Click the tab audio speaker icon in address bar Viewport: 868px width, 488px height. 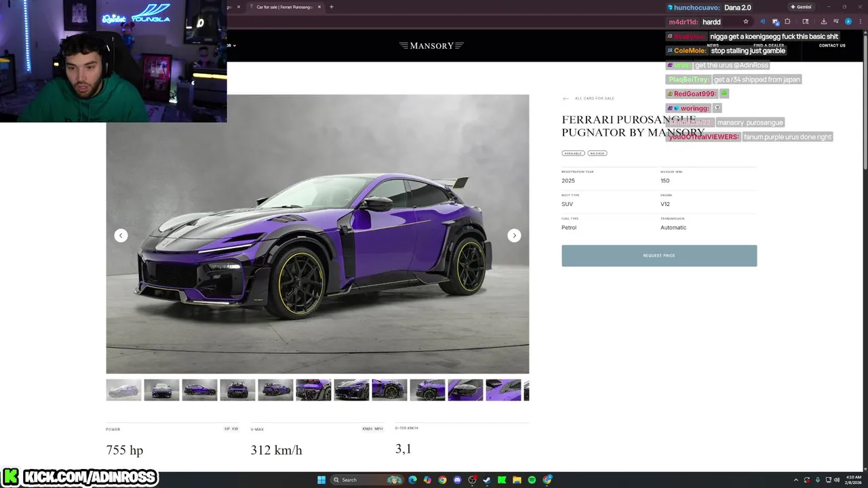[762, 22]
